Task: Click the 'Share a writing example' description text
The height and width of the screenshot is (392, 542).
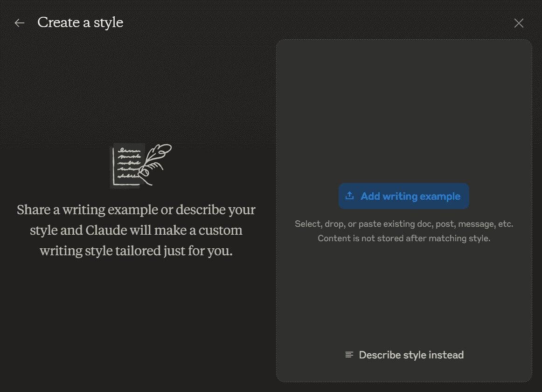Action: pos(136,230)
